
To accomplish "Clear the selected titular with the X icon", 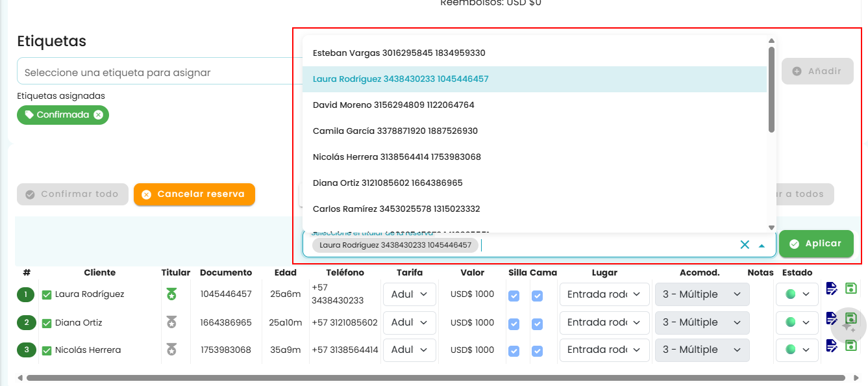I will [745, 245].
